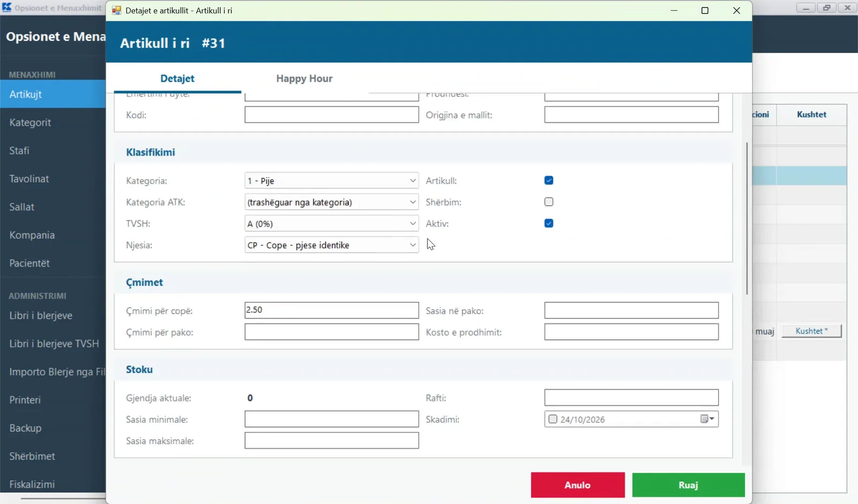Click the dialog app icon in title bar
Screen dimensions: 858x504
pyautogui.click(x=116, y=10)
